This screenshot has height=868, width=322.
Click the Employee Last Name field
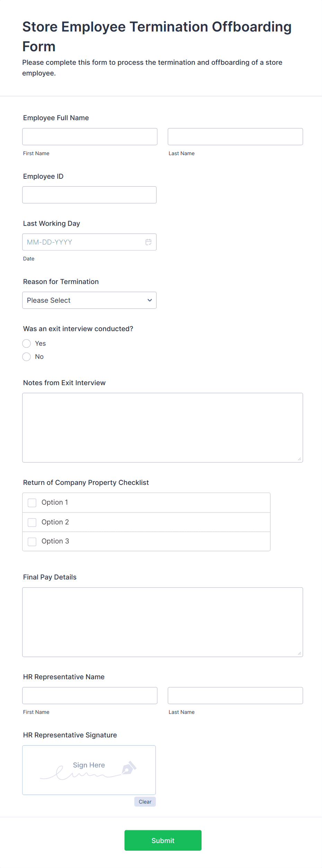pos(235,137)
